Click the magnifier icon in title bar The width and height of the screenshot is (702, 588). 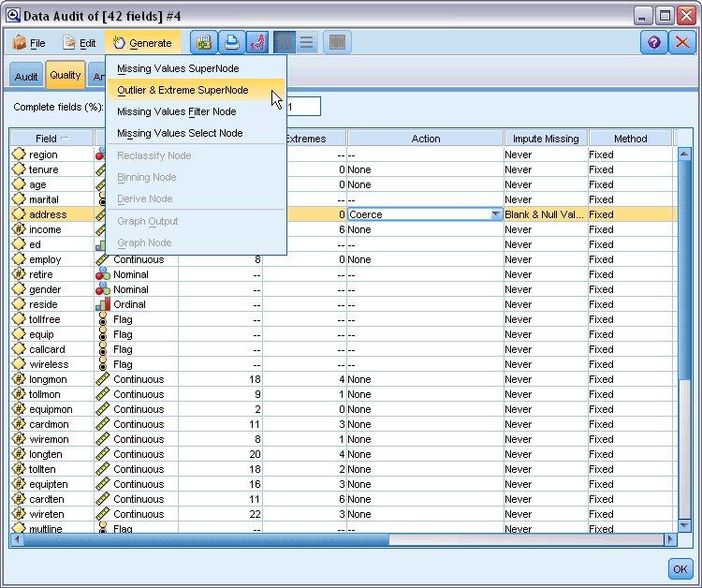pyautogui.click(x=13, y=15)
